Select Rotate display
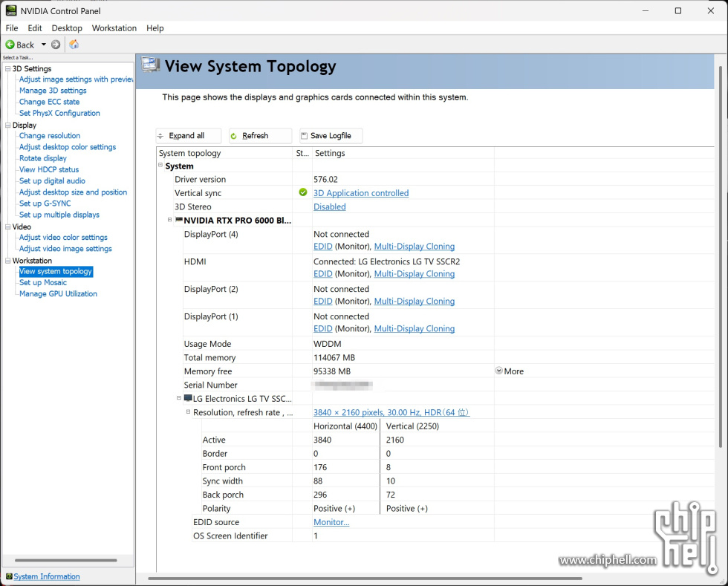Screen dimensions: 728x586 [x=43, y=158]
